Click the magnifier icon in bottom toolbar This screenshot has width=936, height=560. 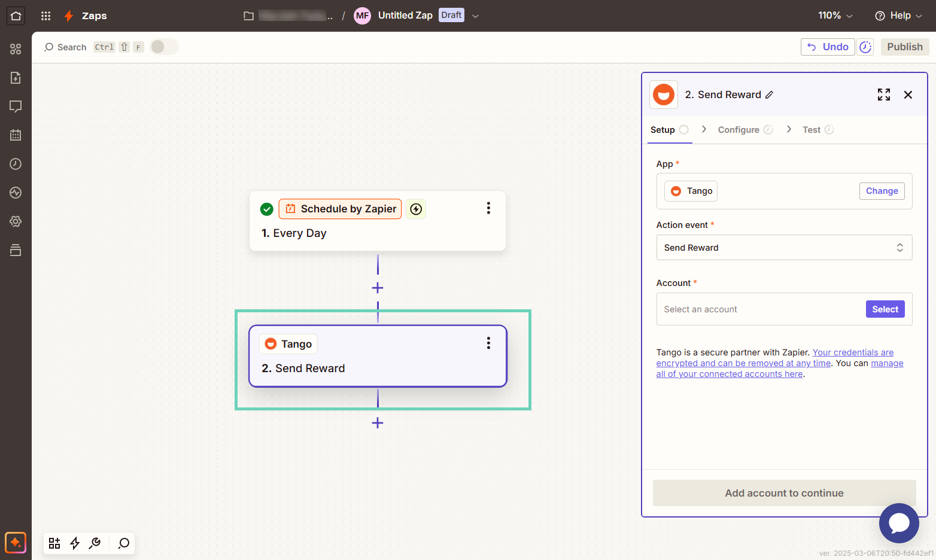[124, 543]
